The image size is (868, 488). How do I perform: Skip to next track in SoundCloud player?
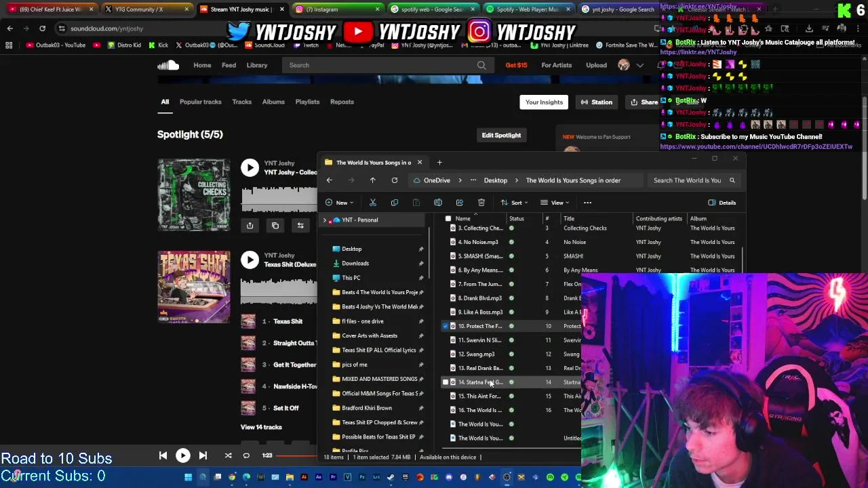[203, 456]
